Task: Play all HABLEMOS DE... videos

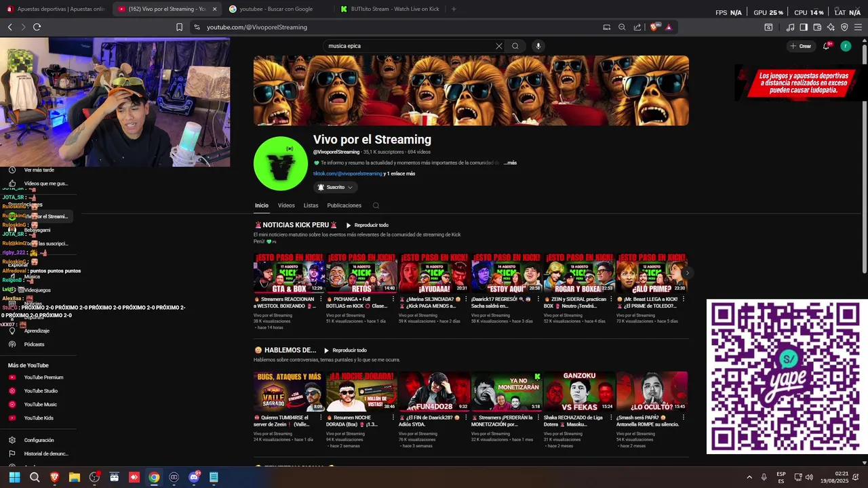Action: pyautogui.click(x=345, y=350)
